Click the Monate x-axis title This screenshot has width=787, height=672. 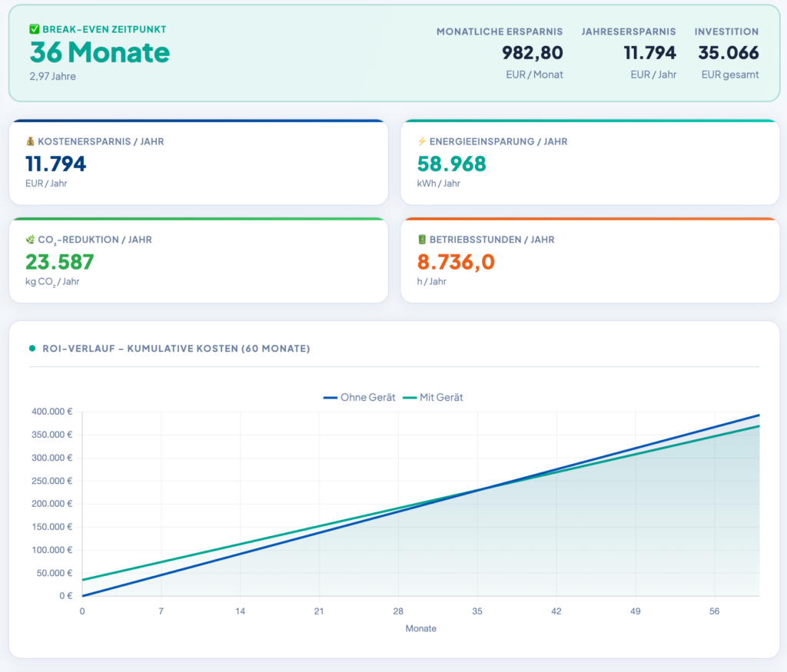pos(420,629)
